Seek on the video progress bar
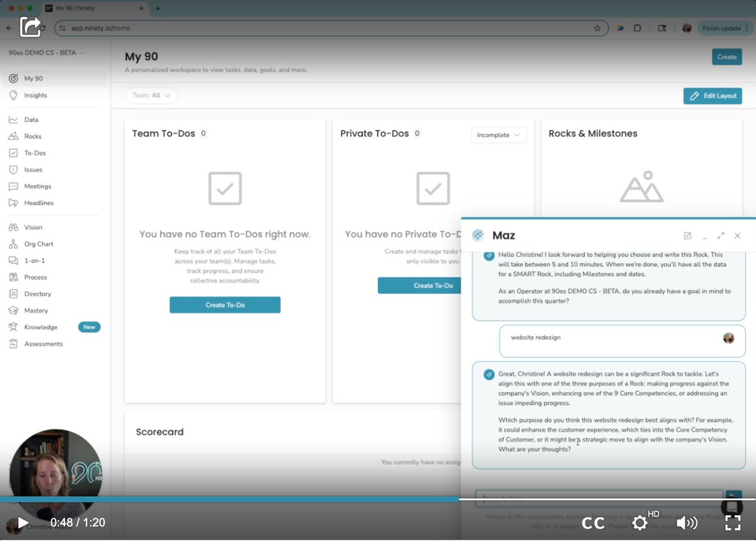The width and height of the screenshot is (756, 541). pos(378,499)
